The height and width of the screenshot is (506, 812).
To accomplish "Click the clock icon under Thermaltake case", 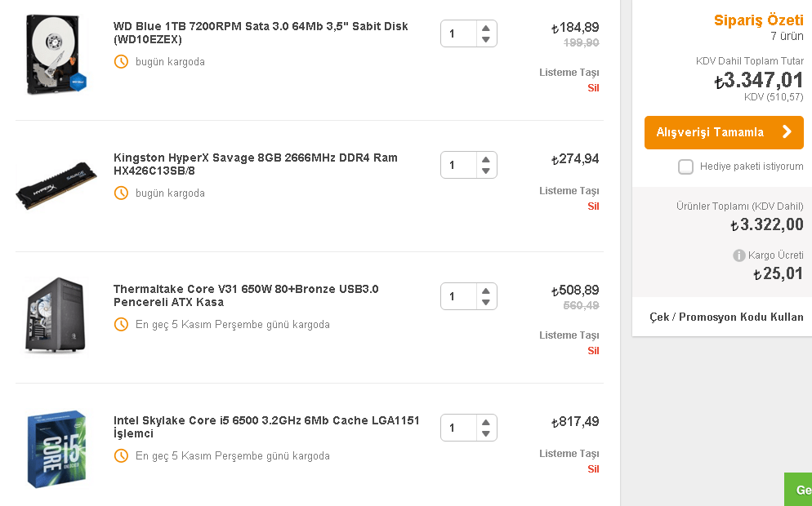I will 121,325.
